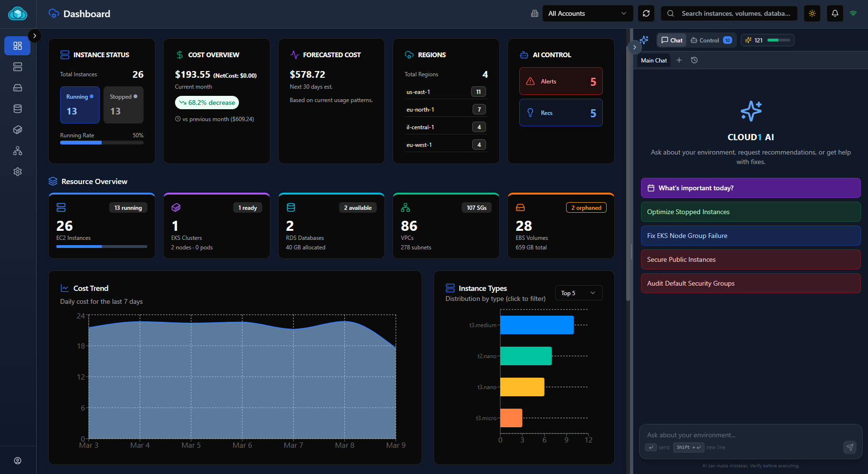Open the EC2 Instances section in the sidebar
The height and width of the screenshot is (474, 868).
pos(18,67)
